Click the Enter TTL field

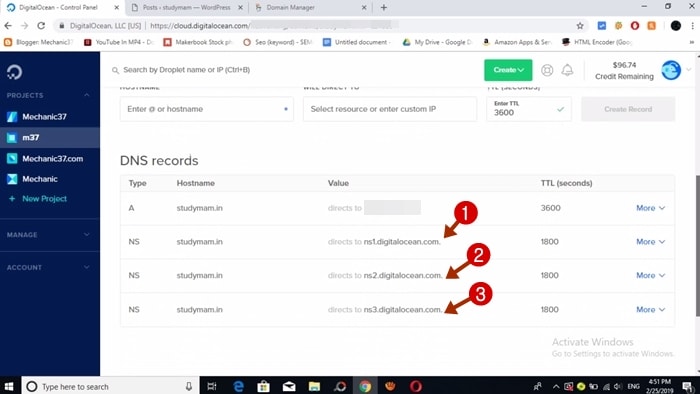(x=529, y=109)
